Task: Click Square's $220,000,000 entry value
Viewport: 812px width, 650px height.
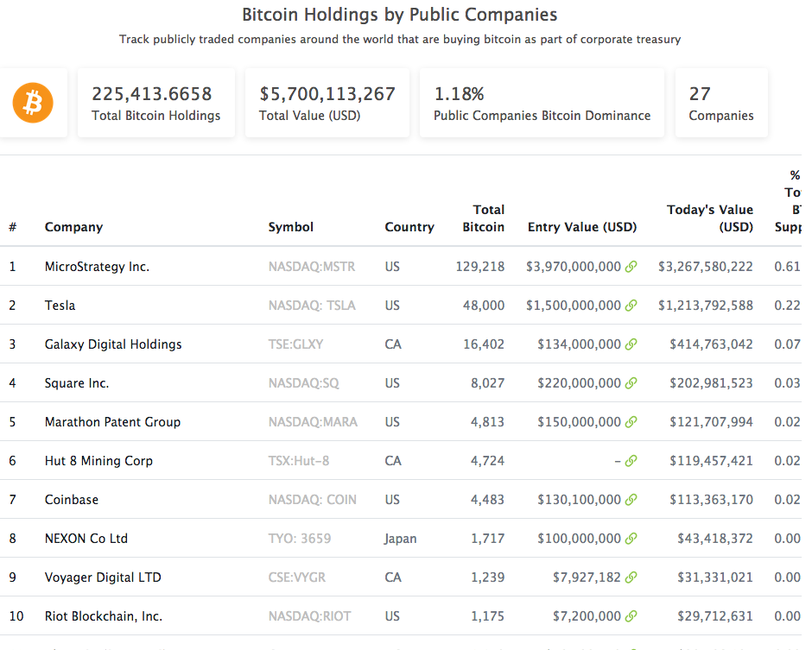Action: click(579, 383)
